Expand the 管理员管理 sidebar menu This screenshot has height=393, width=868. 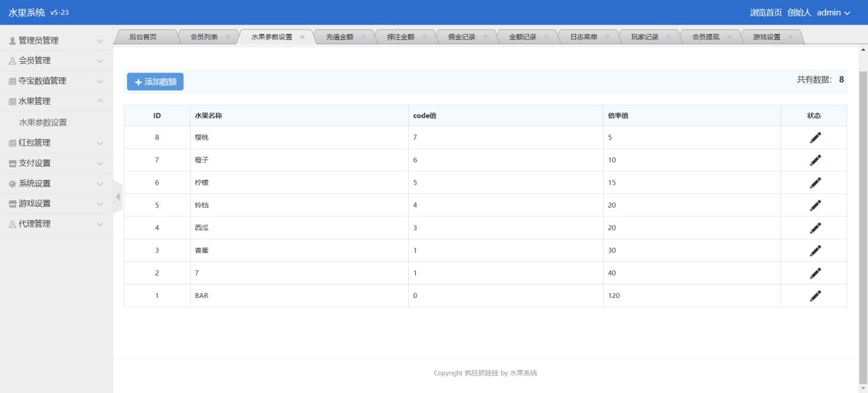click(x=56, y=41)
